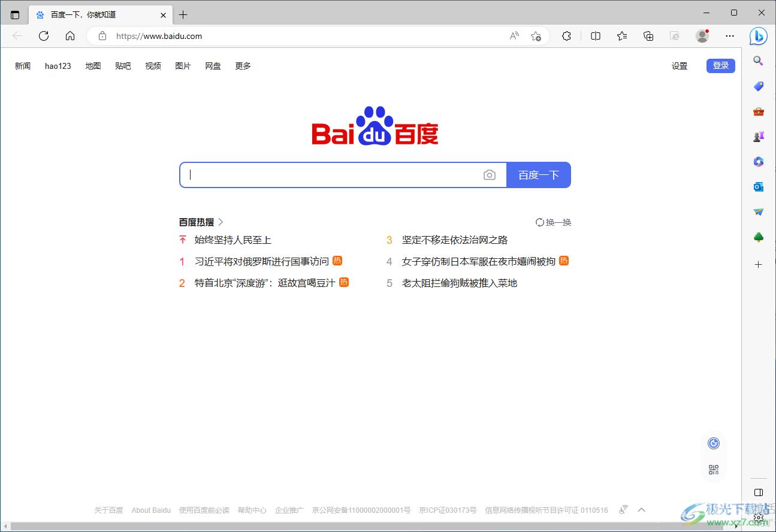Open sidebar Drop paper plane icon
This screenshot has width=776, height=532.
758,212
